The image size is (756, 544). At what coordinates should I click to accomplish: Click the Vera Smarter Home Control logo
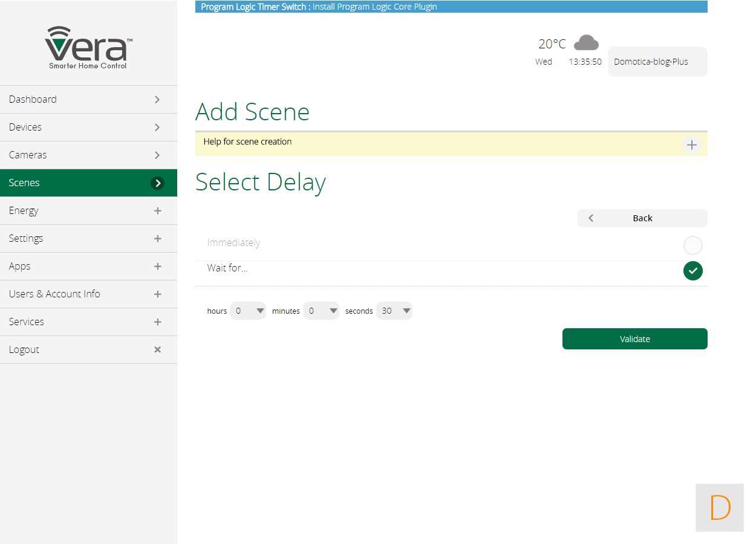coord(88,47)
